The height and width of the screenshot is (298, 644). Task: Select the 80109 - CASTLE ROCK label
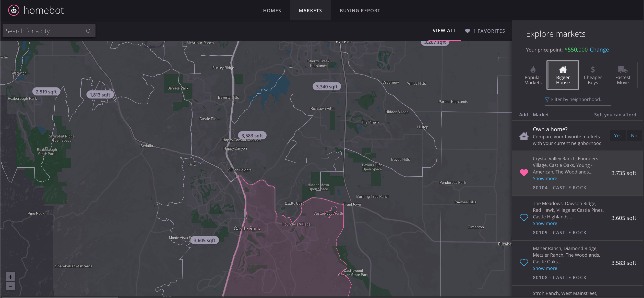tap(559, 232)
